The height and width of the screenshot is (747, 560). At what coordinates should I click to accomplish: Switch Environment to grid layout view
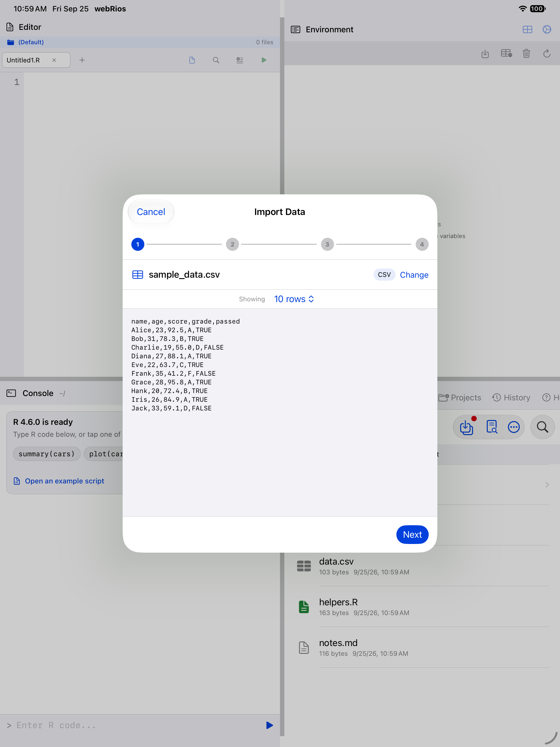[527, 29]
